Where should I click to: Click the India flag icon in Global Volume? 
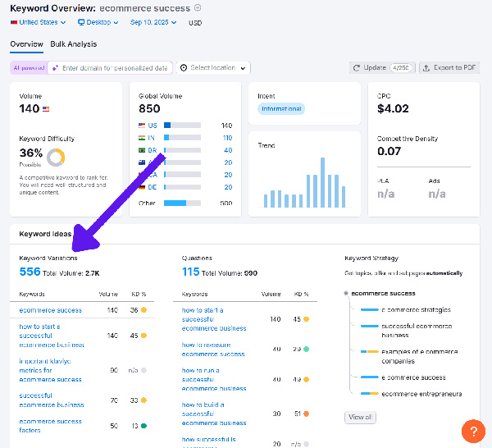tap(143, 139)
